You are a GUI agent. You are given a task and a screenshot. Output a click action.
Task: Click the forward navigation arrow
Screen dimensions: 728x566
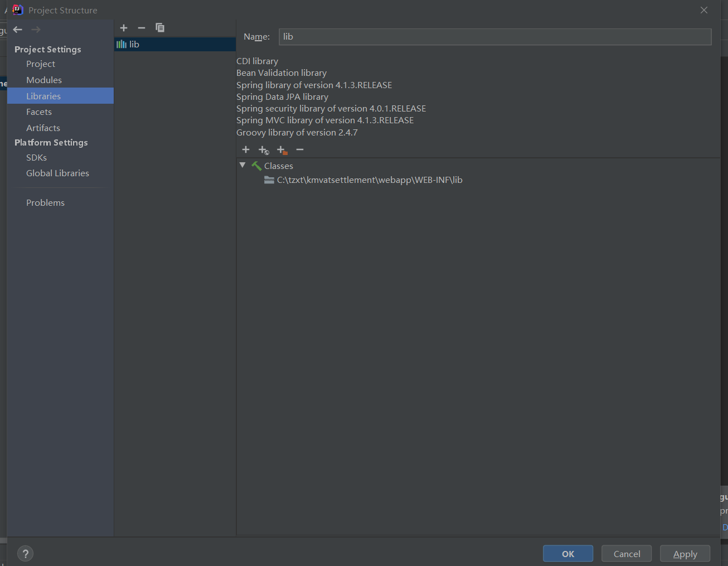tap(36, 30)
